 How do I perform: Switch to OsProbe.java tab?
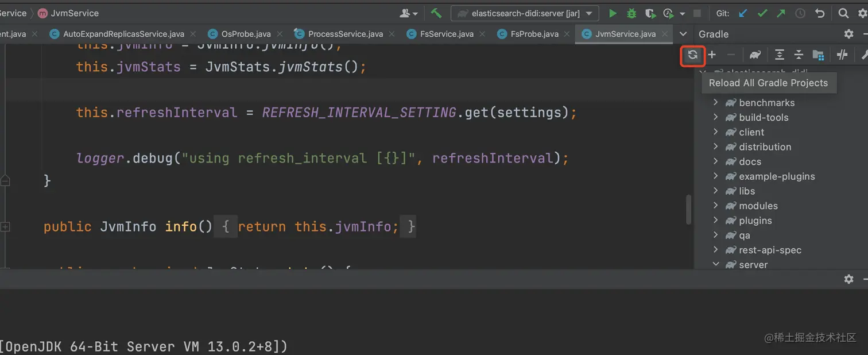246,34
